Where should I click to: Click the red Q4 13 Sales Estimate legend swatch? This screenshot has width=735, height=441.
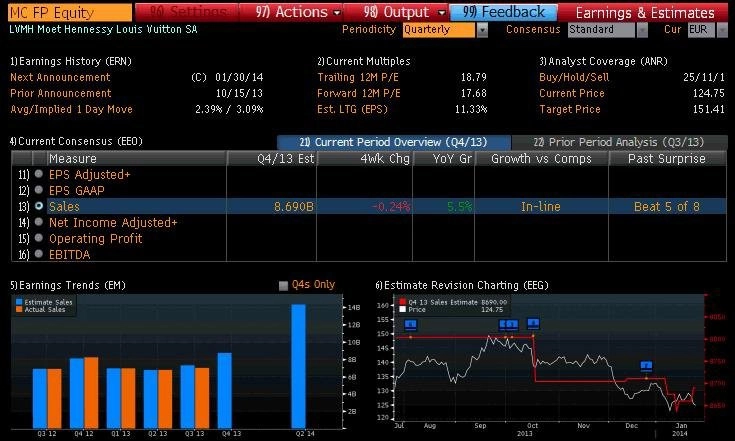pos(402,302)
